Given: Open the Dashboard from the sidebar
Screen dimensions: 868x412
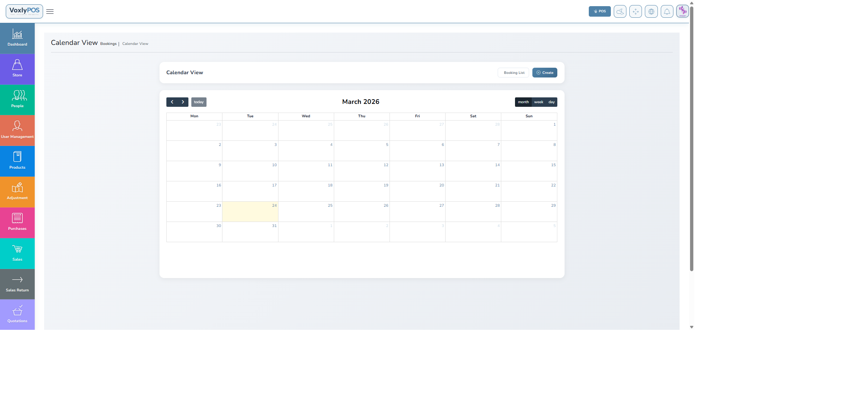Looking at the screenshot, I should (17, 38).
